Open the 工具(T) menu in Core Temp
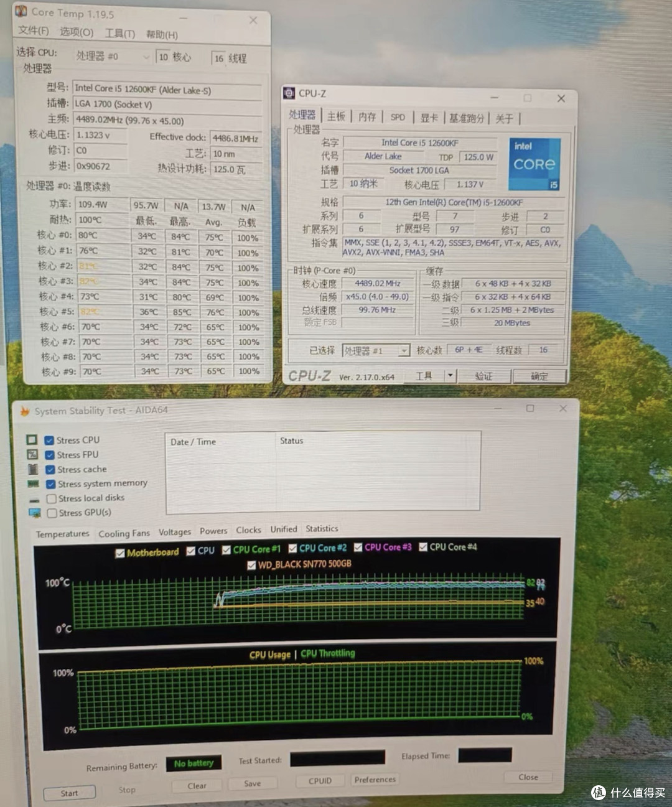This screenshot has width=672, height=807. pyautogui.click(x=120, y=33)
